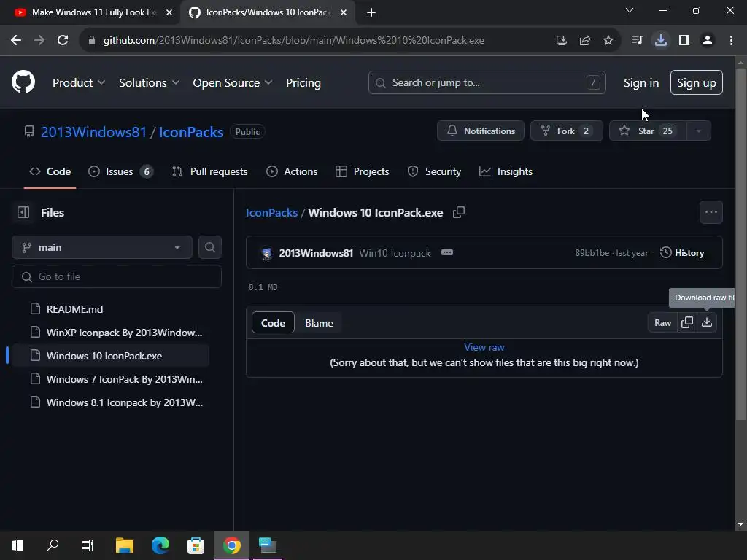Viewport: 747px width, 560px height.
Task: Click the Search or jump to field
Action: click(487, 83)
